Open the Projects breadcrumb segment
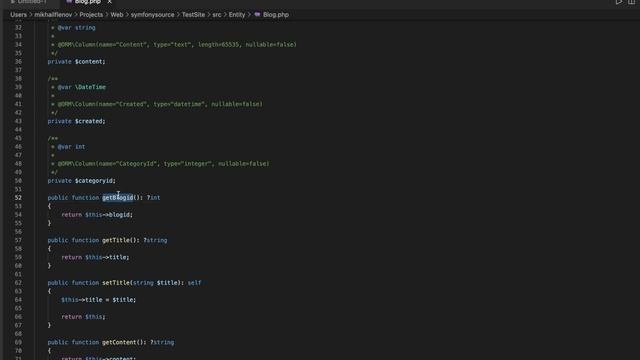The image size is (640, 360). (x=91, y=15)
